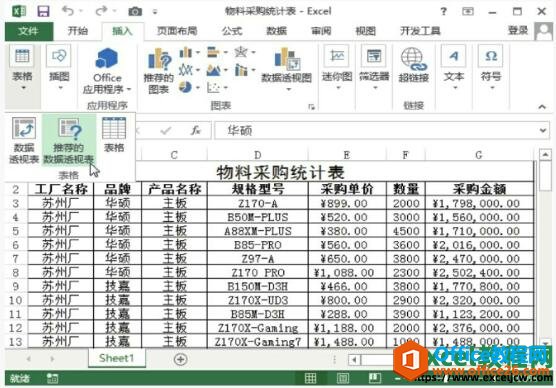Switch to the 公式 tab
556x388 pixels.
(x=232, y=31)
